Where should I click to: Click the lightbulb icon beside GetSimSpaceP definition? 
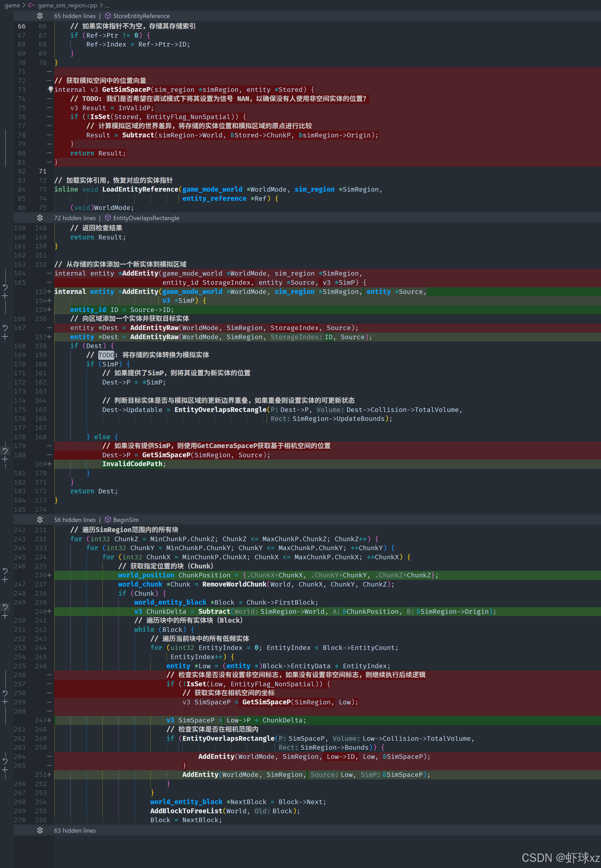tap(50, 90)
